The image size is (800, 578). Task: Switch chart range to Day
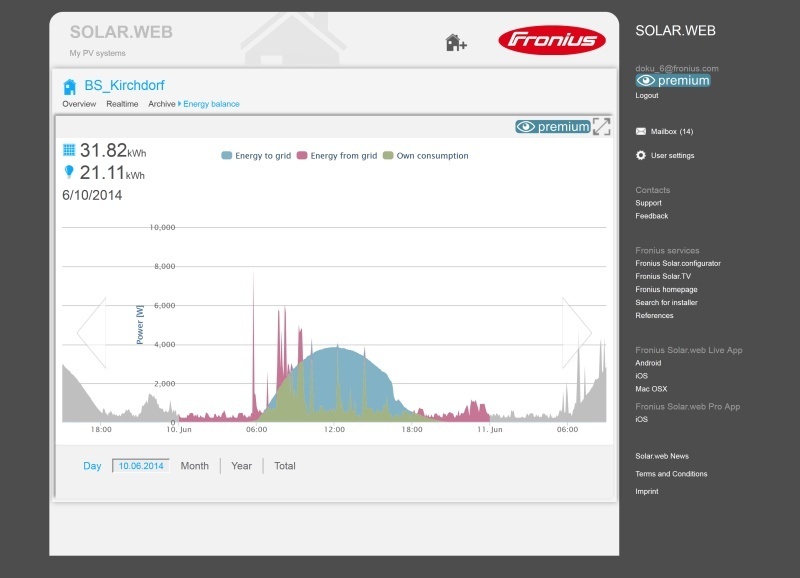tap(92, 466)
